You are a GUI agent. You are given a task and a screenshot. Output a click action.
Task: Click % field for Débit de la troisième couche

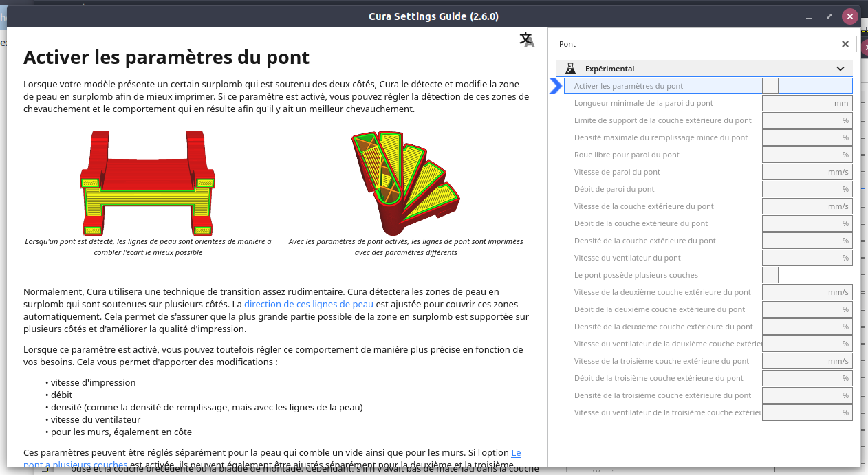pos(807,378)
